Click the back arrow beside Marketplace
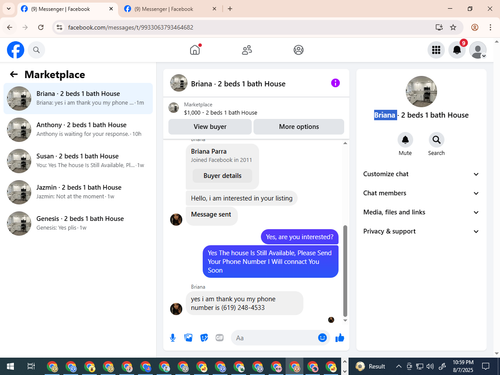The image size is (500, 375). [x=14, y=74]
